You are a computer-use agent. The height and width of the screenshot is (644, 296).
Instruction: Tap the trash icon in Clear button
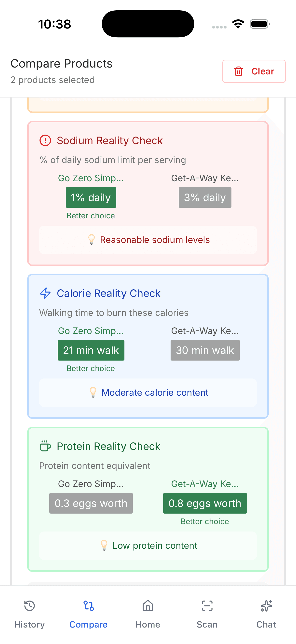click(239, 71)
